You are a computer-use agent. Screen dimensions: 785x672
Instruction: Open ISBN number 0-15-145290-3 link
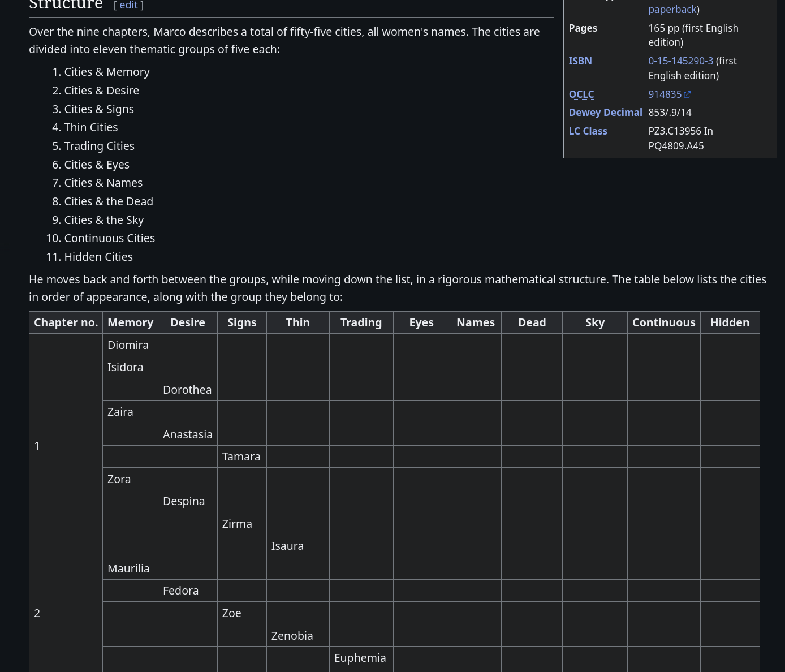click(680, 61)
